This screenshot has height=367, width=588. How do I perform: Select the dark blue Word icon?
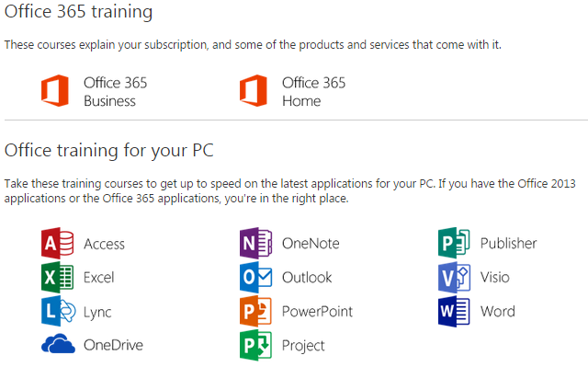454,311
